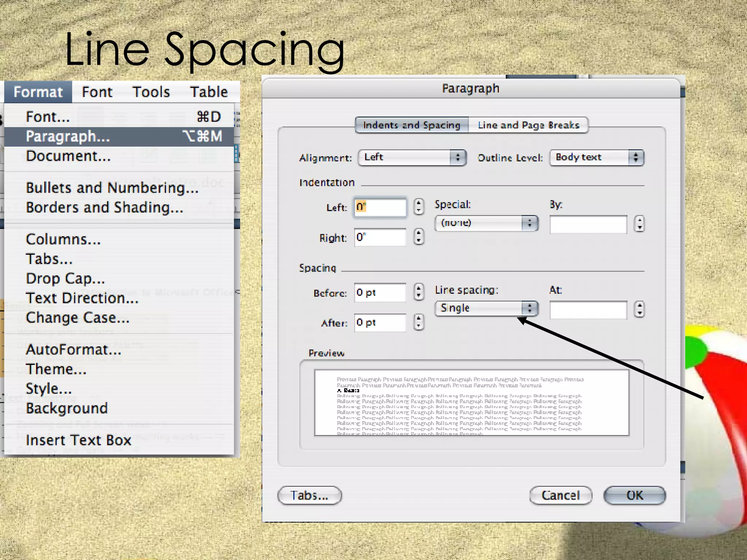Click the Right indentation stepper

coord(419,237)
